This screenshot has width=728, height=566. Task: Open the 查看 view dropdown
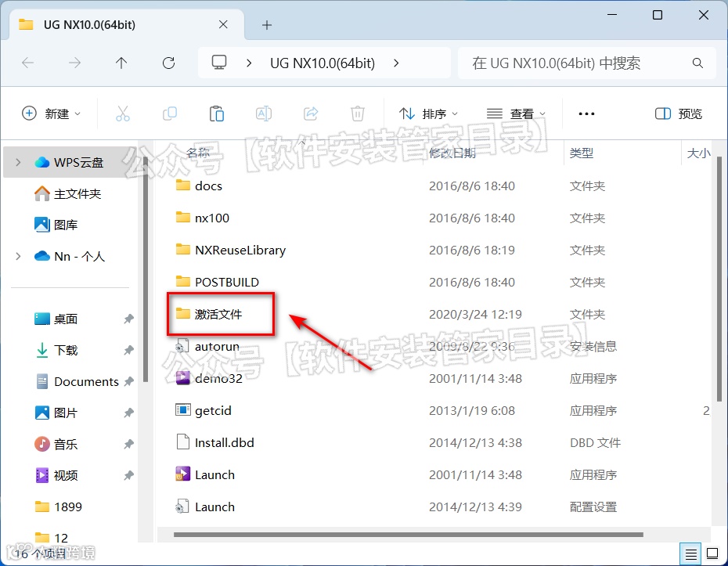pyautogui.click(x=515, y=114)
